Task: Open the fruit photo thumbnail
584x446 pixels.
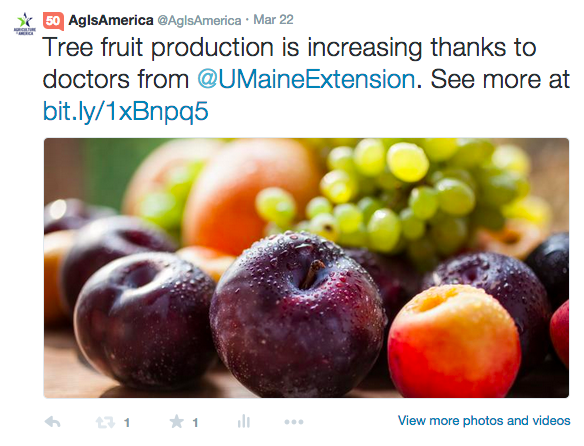Action: [306, 268]
